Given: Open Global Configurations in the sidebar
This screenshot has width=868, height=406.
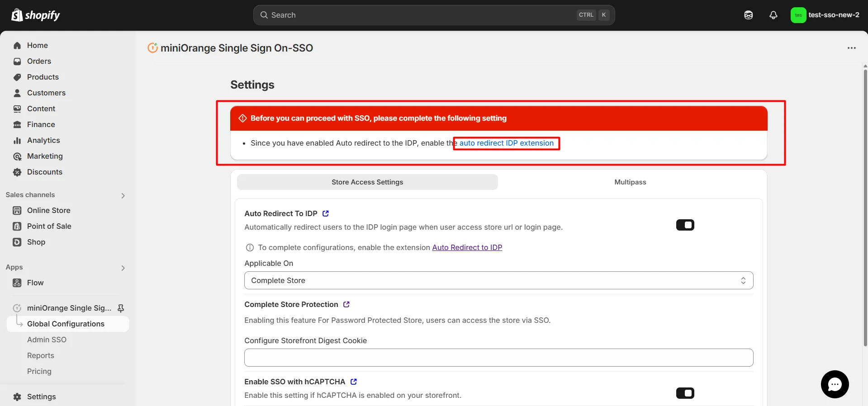Looking at the screenshot, I should [68, 324].
